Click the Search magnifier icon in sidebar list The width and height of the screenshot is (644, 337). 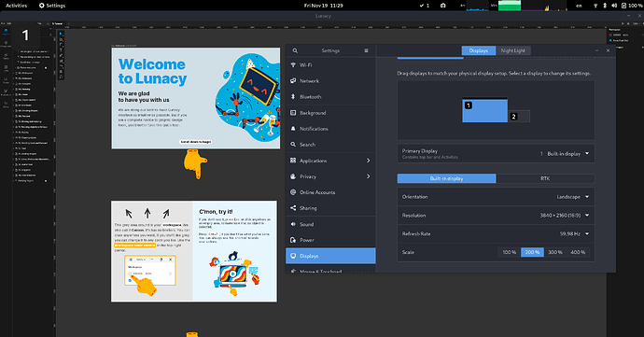tap(293, 145)
